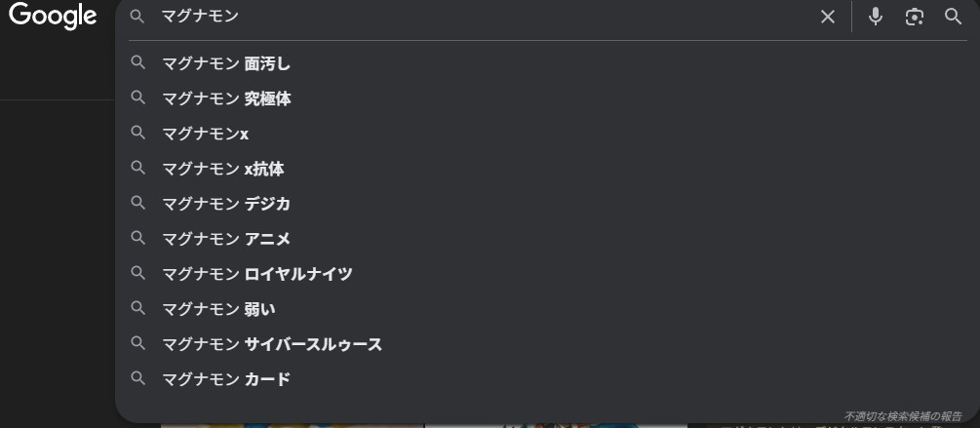This screenshot has height=428, width=980.
Task: Choose suggestion マグナモン カード
Action: coord(226,379)
